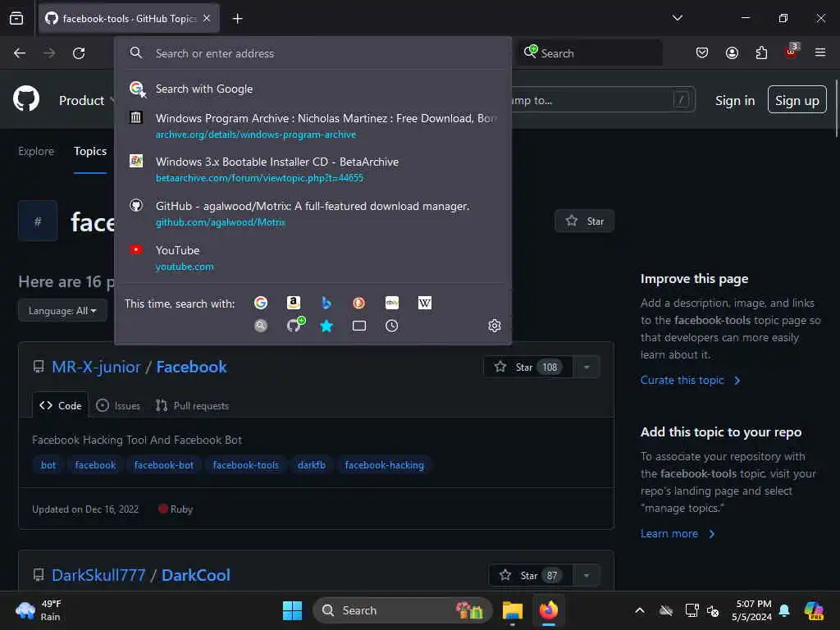
Task: Open Firefox View button
Action: point(16,18)
